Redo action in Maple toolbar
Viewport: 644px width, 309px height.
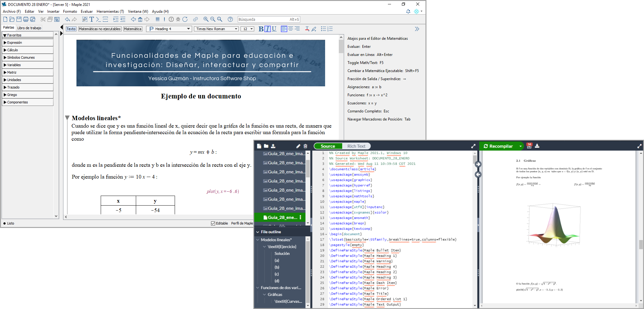pos(74,19)
